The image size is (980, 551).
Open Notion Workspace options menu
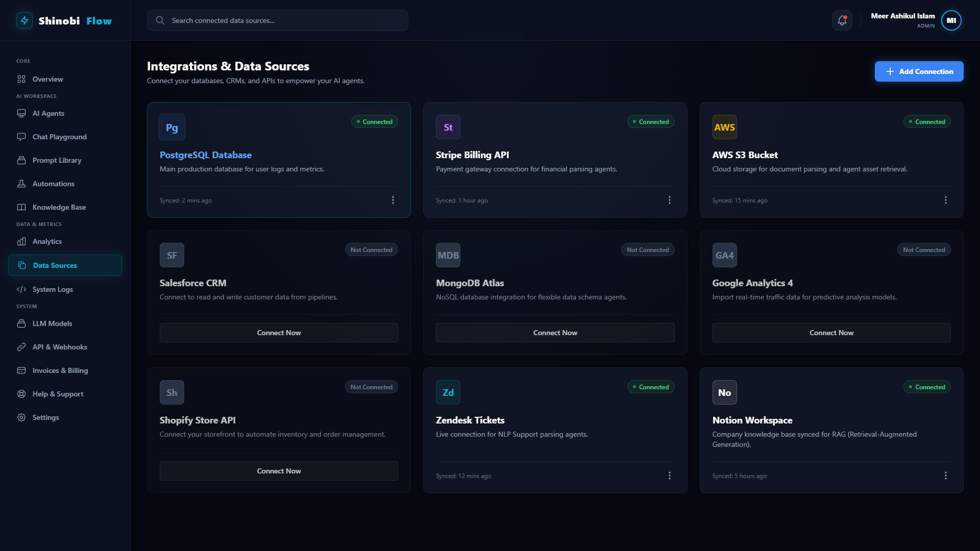tap(946, 475)
